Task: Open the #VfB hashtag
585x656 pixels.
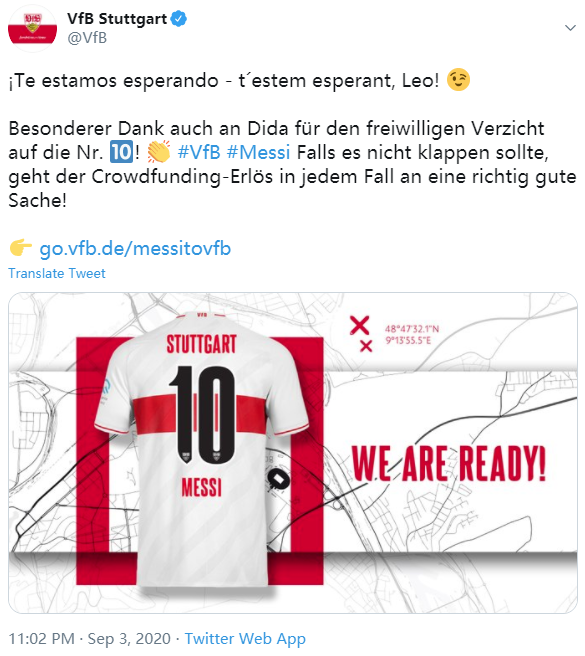Action: coord(199,152)
